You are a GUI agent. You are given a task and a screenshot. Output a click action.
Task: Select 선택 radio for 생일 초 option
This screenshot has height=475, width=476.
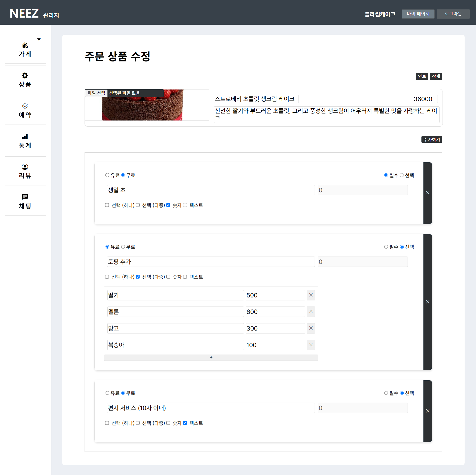[402, 175]
